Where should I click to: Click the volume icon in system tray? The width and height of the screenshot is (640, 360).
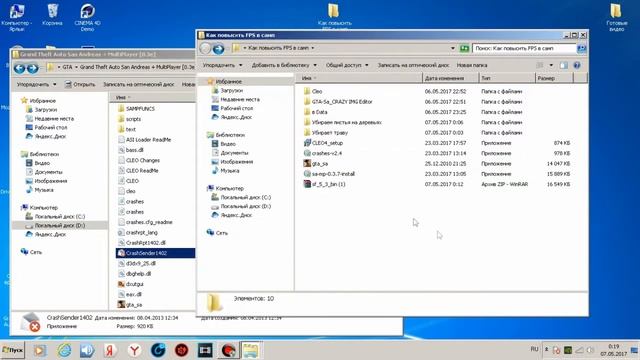click(x=590, y=350)
